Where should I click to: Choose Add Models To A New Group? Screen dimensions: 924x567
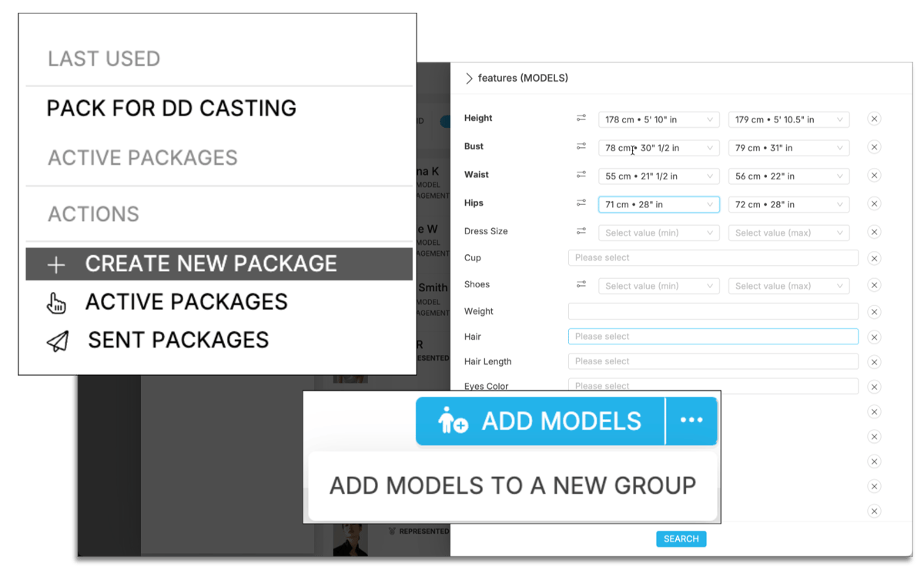(x=512, y=486)
